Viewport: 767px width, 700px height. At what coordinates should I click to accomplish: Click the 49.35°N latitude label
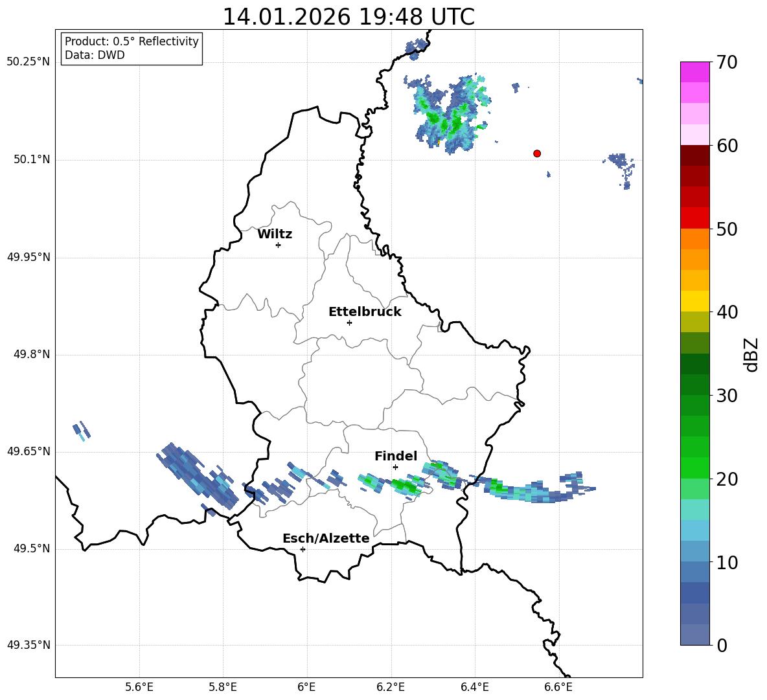29,645
